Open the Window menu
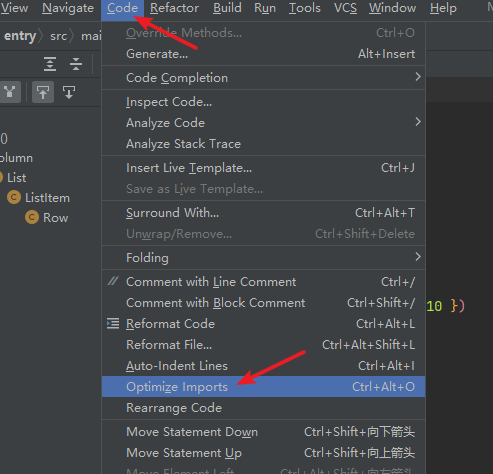Image resolution: width=493 pixels, height=474 pixels. [x=392, y=8]
